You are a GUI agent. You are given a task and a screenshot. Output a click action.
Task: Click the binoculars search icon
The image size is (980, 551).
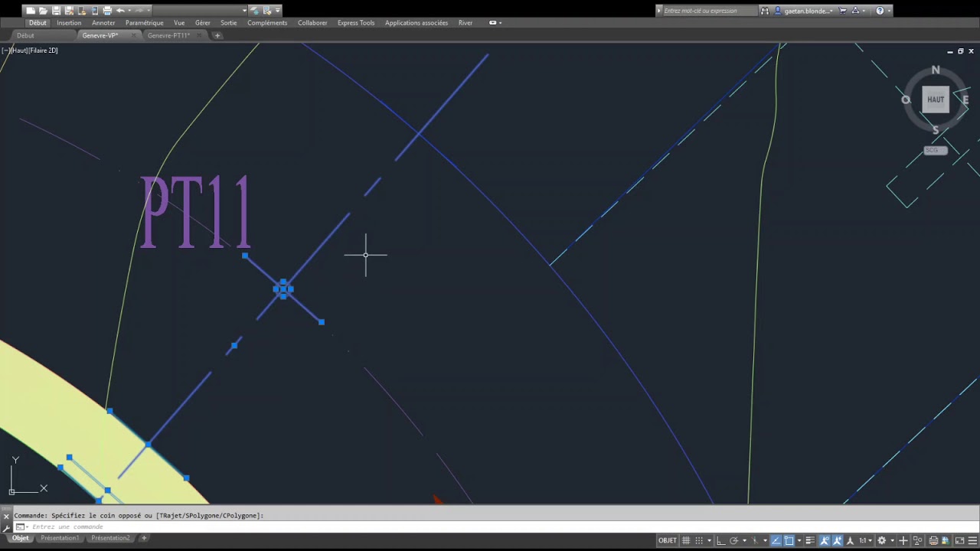click(x=764, y=11)
